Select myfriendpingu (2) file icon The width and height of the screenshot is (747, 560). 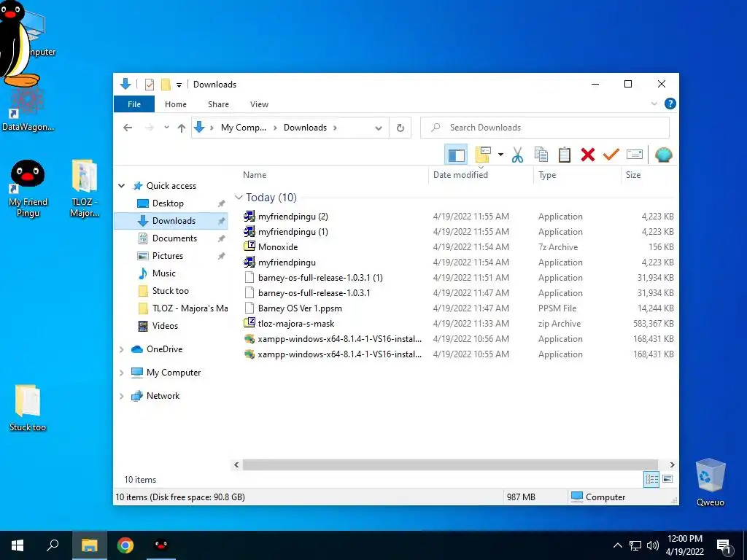[x=249, y=216]
